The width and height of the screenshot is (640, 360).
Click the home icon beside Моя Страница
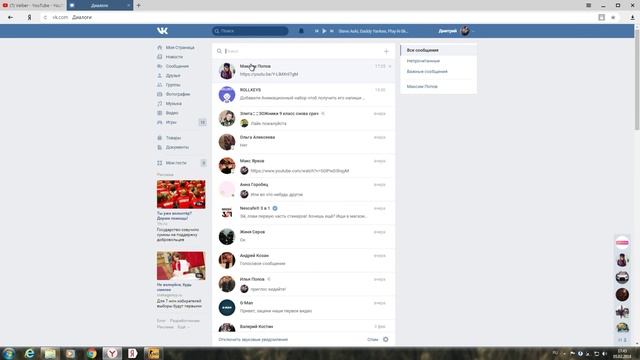coord(160,47)
